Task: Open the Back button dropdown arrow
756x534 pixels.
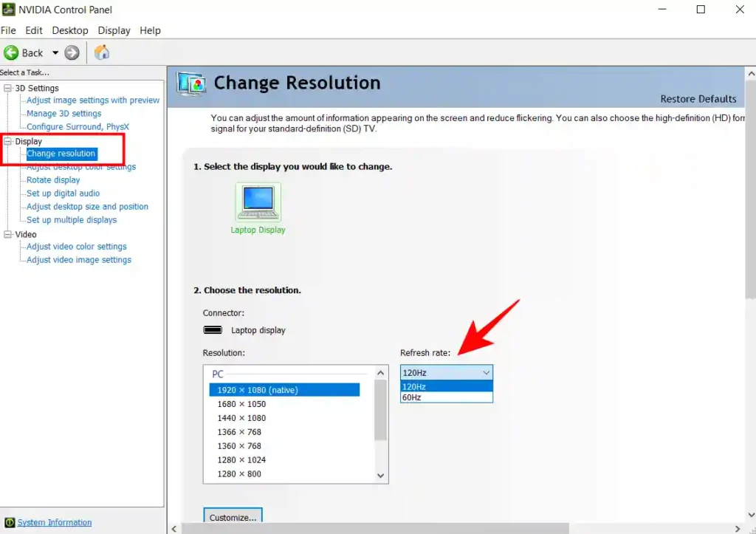Action: [55, 52]
